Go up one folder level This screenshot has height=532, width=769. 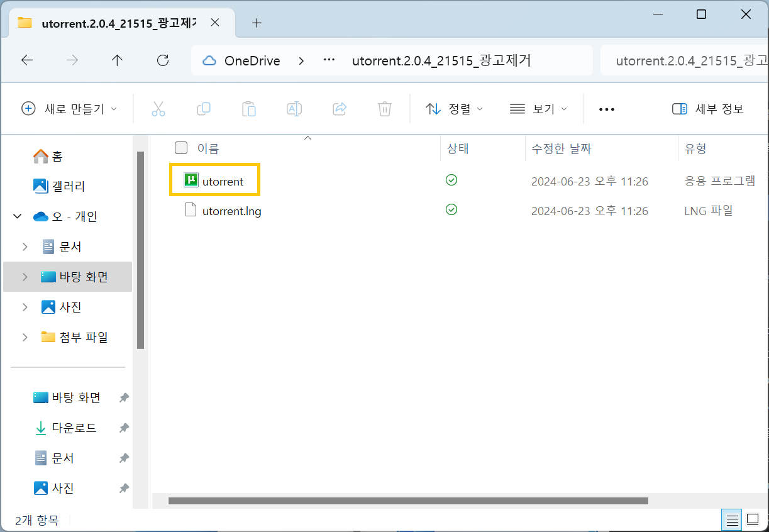tap(117, 60)
